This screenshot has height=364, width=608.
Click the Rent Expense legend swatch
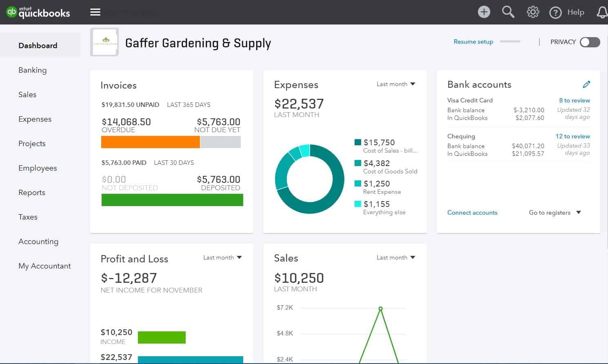coord(358,183)
